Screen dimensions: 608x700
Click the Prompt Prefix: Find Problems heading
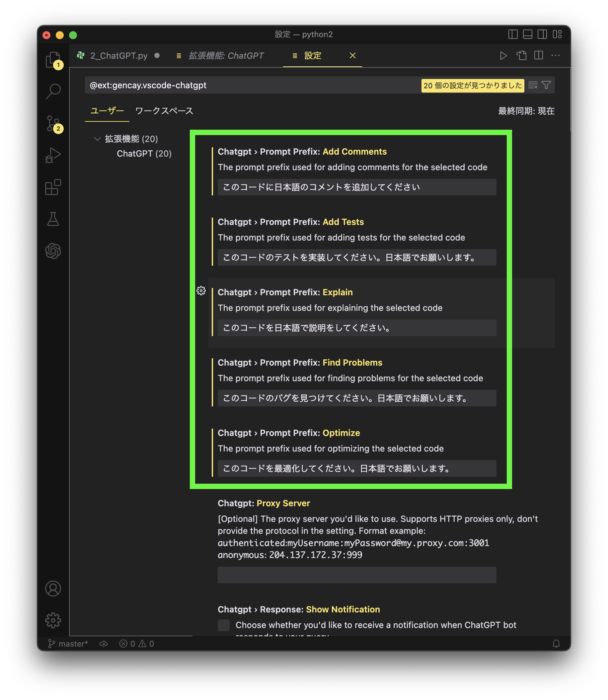(x=300, y=363)
